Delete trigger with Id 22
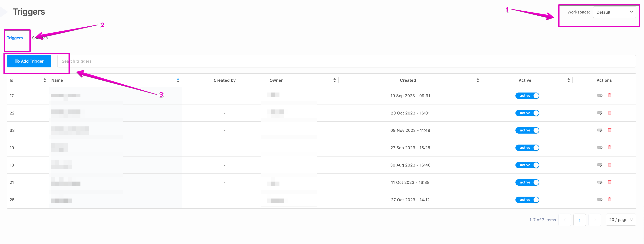 point(610,113)
